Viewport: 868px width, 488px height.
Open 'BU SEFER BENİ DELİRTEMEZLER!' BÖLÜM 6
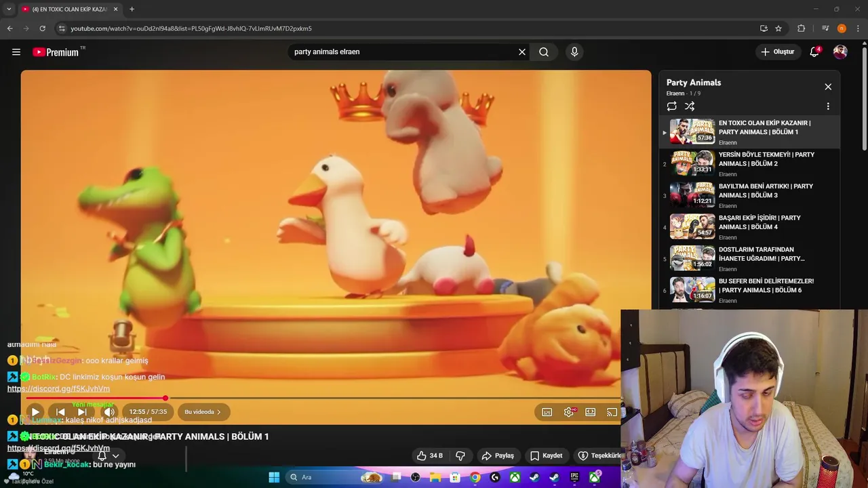(x=750, y=290)
